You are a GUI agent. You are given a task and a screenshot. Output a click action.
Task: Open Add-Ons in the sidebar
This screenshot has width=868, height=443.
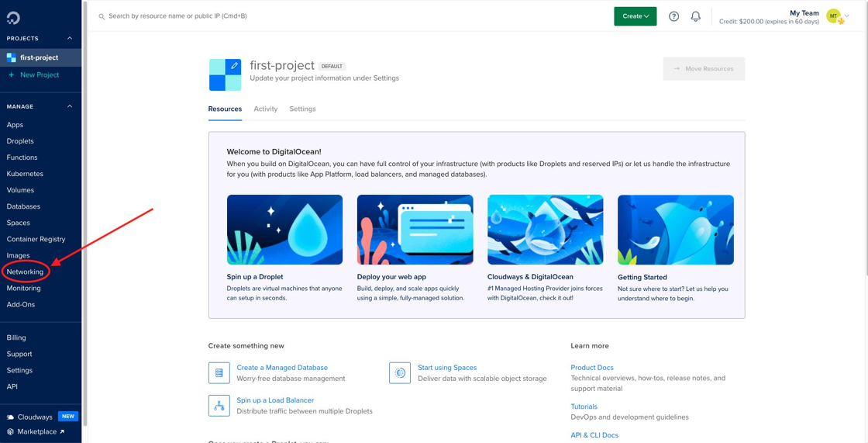[20, 304]
